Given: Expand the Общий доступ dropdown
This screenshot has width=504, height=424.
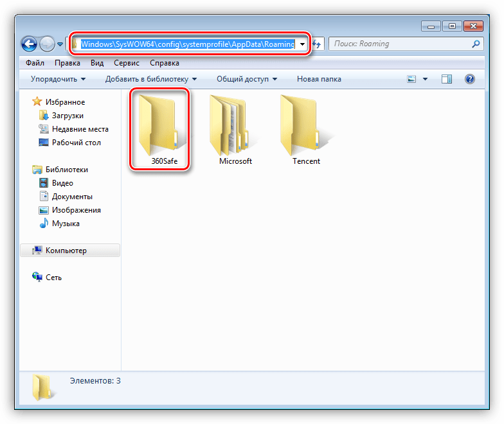Looking at the screenshot, I should click(247, 79).
